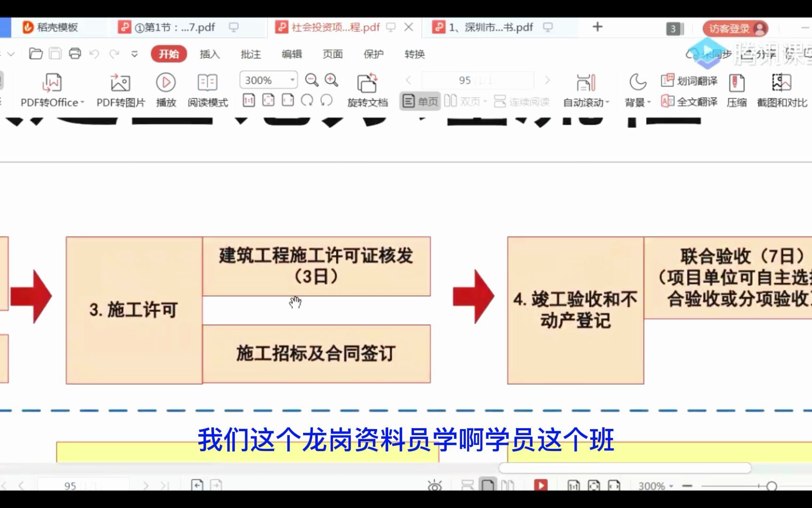Viewport: 812px width, 508px height.
Task: Open 划词翻译 word translation
Action: 689,81
